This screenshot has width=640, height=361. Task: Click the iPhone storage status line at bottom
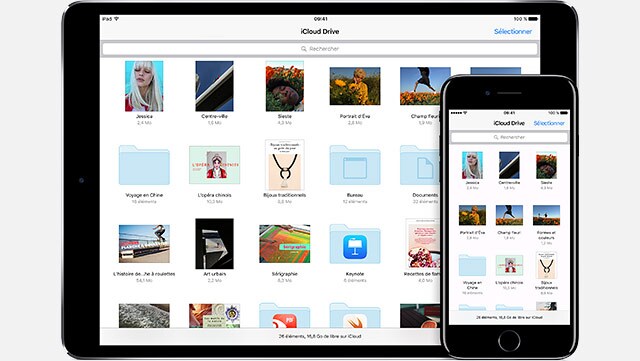pyautogui.click(x=509, y=317)
